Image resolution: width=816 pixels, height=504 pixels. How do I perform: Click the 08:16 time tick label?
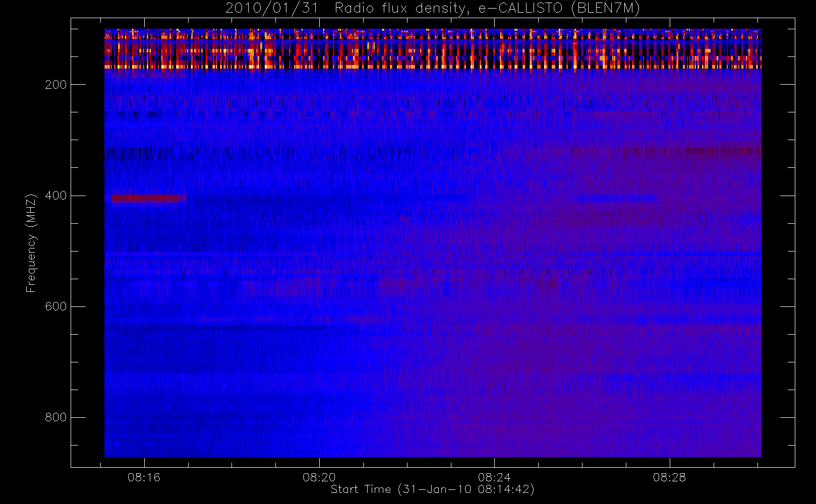pos(144,477)
